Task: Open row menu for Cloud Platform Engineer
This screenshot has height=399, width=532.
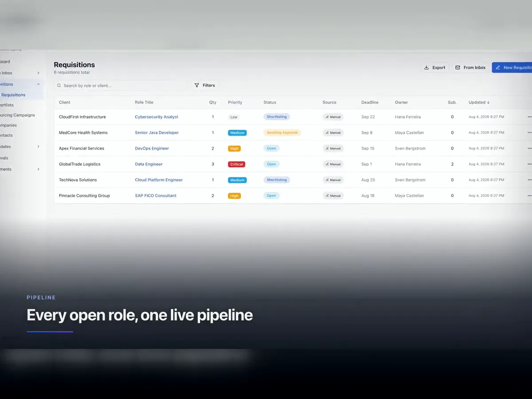Action: (x=529, y=180)
